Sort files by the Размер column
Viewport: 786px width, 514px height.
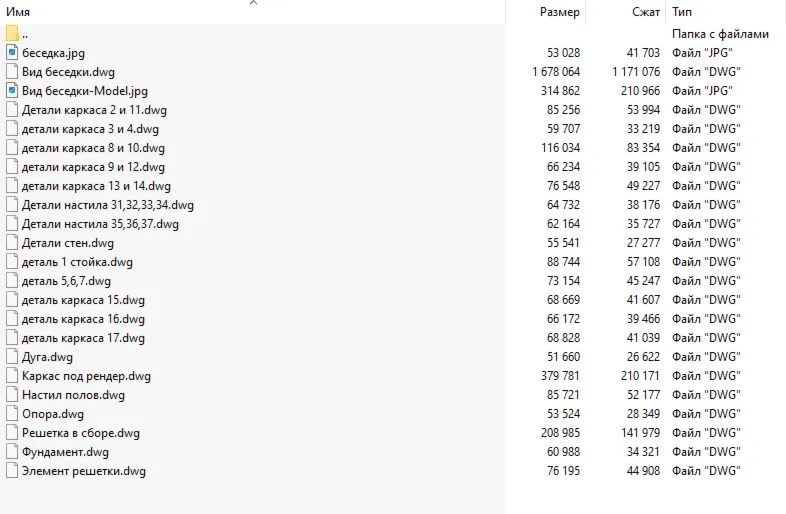[x=559, y=12]
